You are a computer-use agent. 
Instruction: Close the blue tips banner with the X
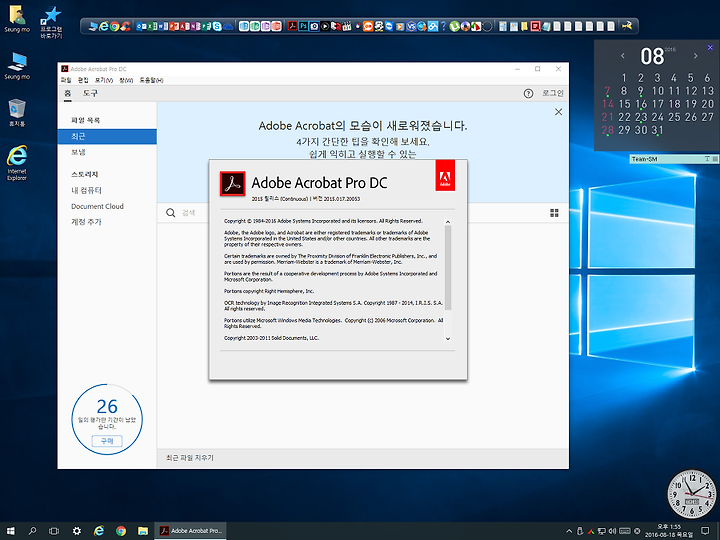[558, 112]
